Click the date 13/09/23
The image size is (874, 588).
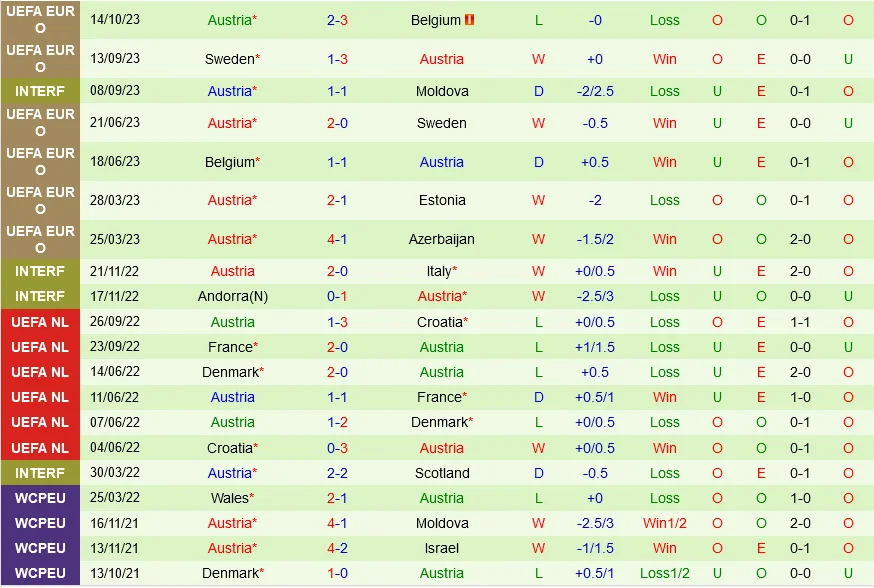click(115, 59)
